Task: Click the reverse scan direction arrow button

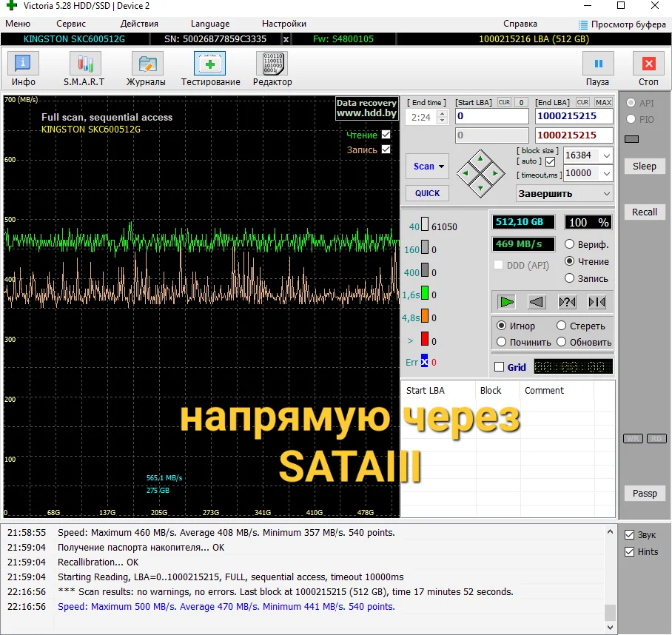Action: tap(537, 302)
